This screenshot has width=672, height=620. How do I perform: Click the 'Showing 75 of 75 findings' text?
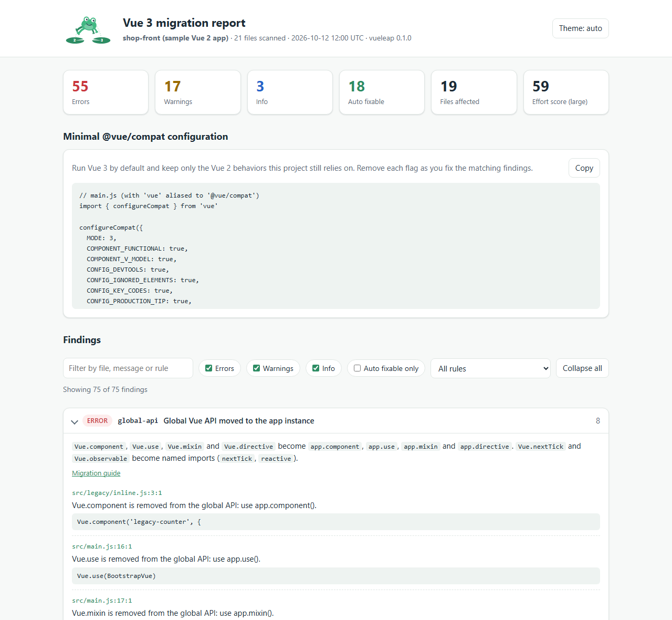(x=105, y=389)
